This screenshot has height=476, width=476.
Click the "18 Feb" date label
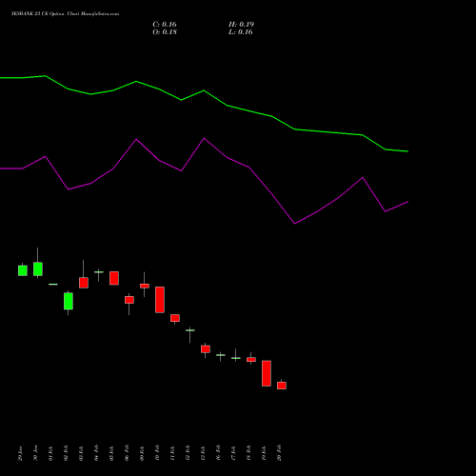pos(248,453)
